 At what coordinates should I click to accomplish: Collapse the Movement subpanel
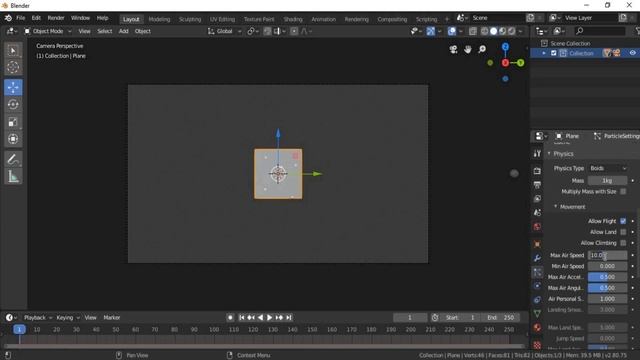pyautogui.click(x=556, y=207)
